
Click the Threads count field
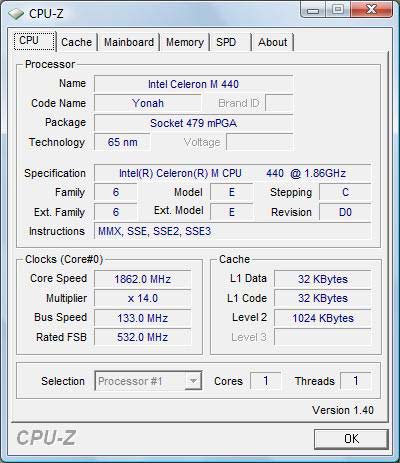pyautogui.click(x=355, y=381)
